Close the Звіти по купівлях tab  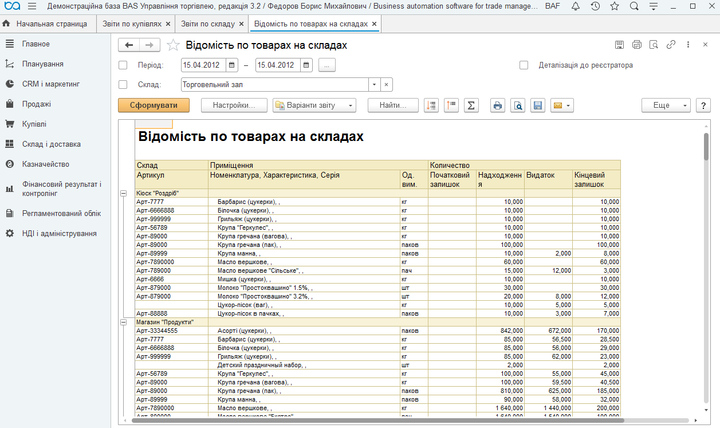(168, 24)
